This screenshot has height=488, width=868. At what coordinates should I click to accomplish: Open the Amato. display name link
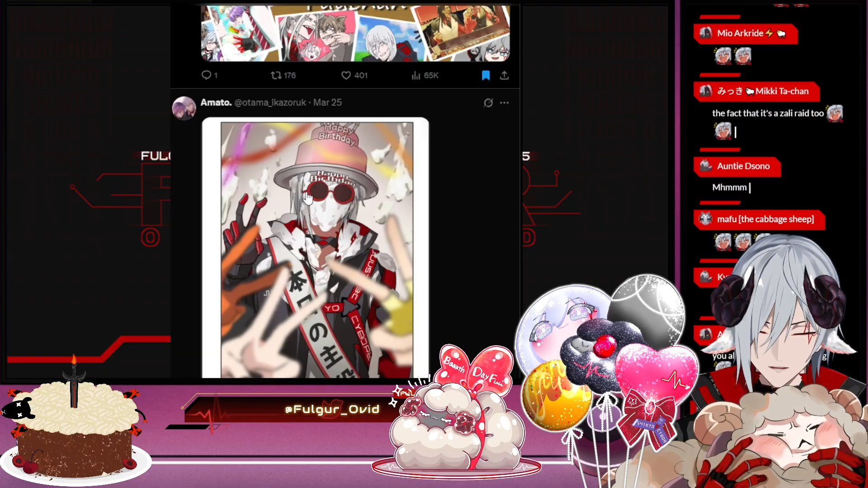click(x=216, y=103)
